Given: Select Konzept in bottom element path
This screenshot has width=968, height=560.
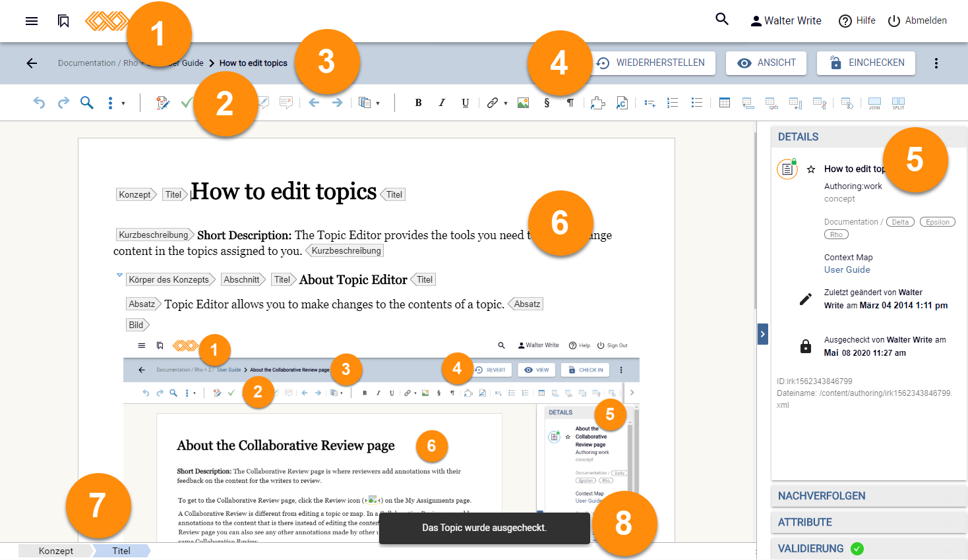Looking at the screenshot, I should 56,551.
